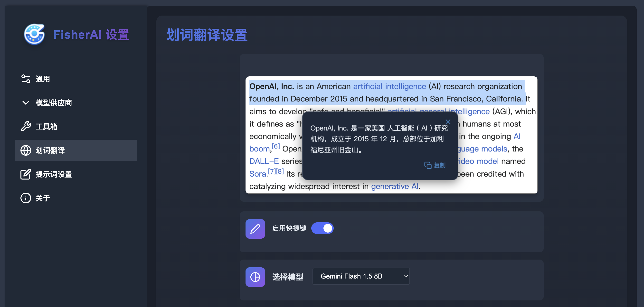
Task: Follow the 'artificial intelligence' link
Action: coord(389,86)
